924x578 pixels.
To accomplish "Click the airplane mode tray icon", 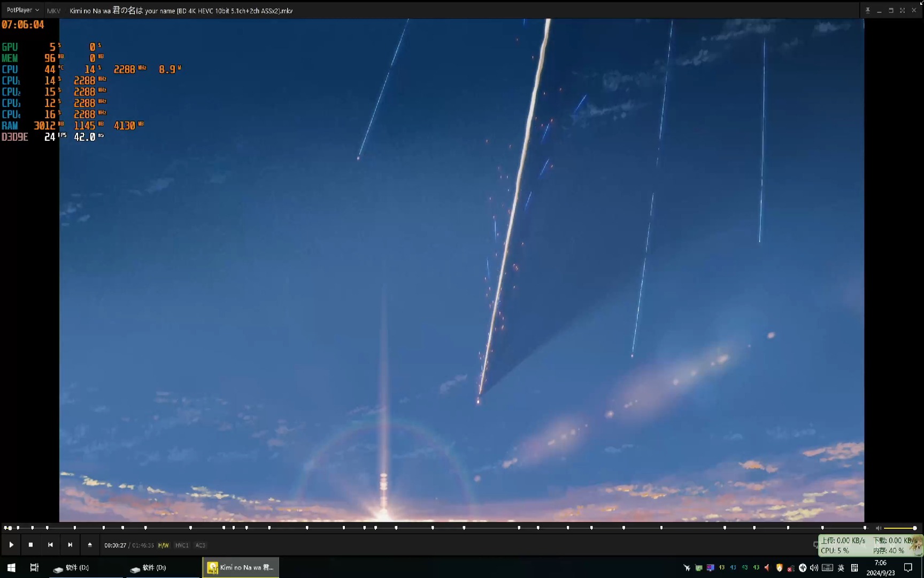I will [x=687, y=568].
